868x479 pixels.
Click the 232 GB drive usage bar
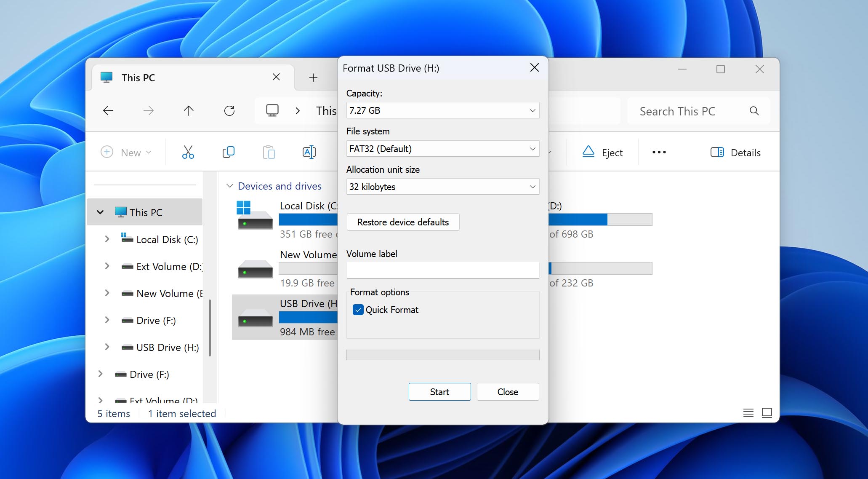600,268
